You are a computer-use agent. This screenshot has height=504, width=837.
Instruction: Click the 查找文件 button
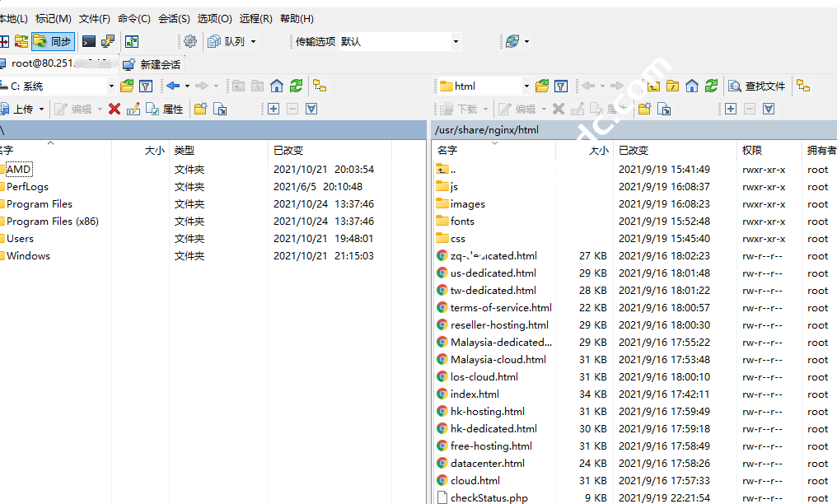point(756,86)
